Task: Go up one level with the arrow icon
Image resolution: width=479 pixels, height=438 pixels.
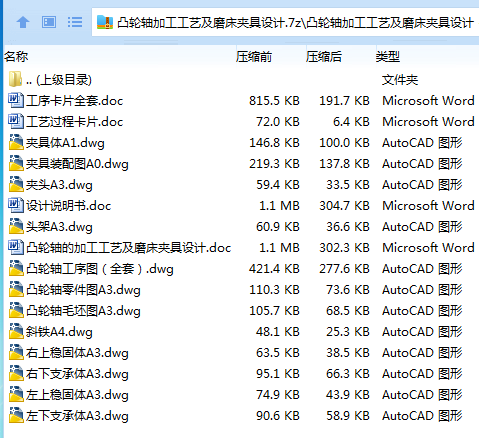Action: pos(23,23)
